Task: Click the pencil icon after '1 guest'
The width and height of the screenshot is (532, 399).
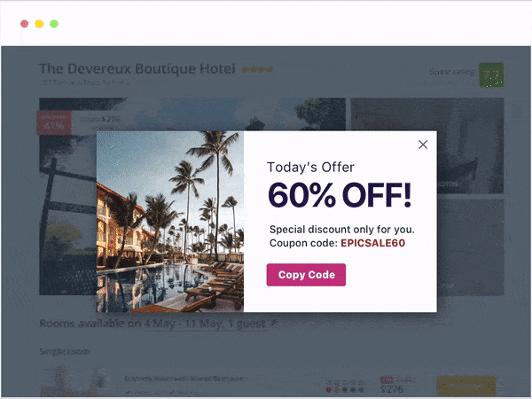Action: tap(274, 323)
